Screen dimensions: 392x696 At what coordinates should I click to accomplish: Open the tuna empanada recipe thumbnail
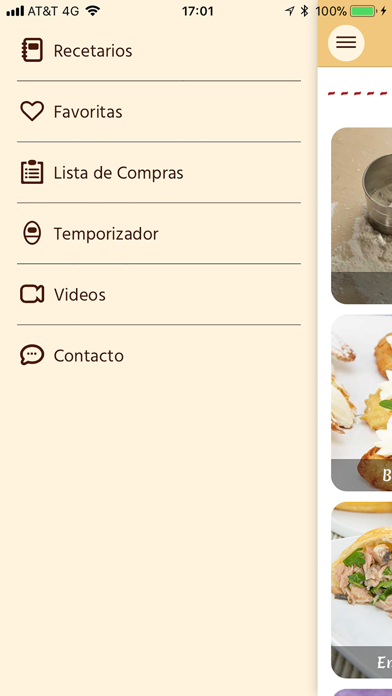pos(361,590)
